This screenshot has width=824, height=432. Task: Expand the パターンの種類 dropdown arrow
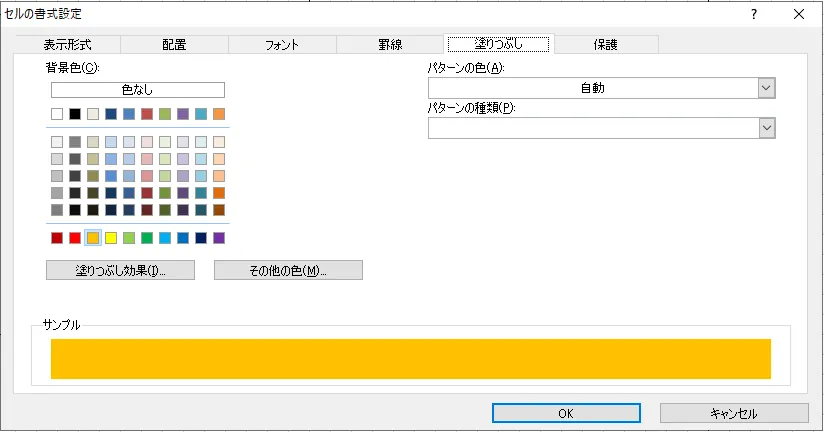766,127
